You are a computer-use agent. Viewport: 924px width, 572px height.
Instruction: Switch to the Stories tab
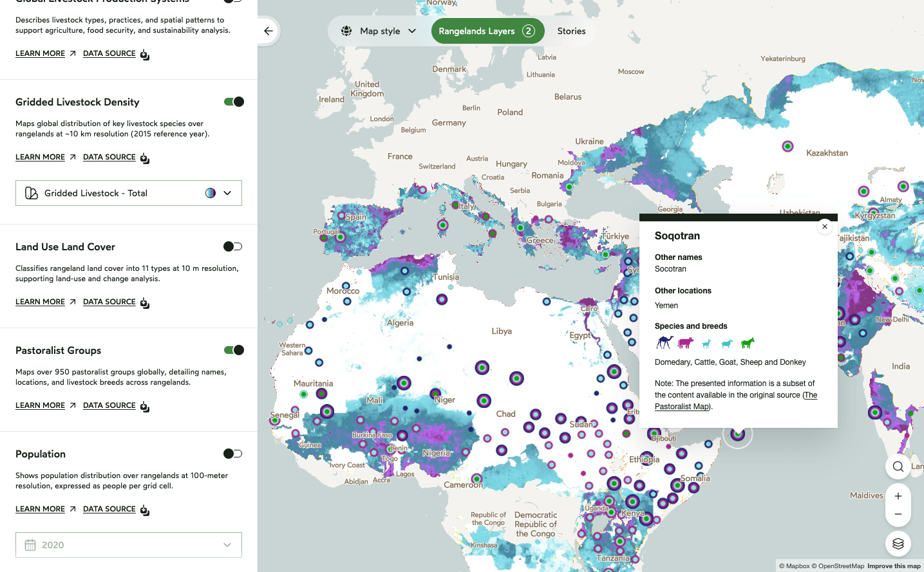572,31
